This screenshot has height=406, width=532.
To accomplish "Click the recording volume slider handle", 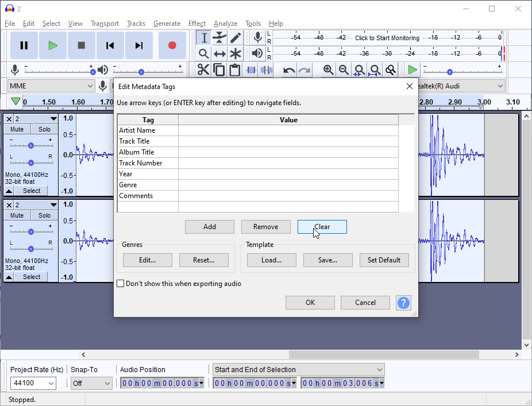I will [x=92, y=72].
